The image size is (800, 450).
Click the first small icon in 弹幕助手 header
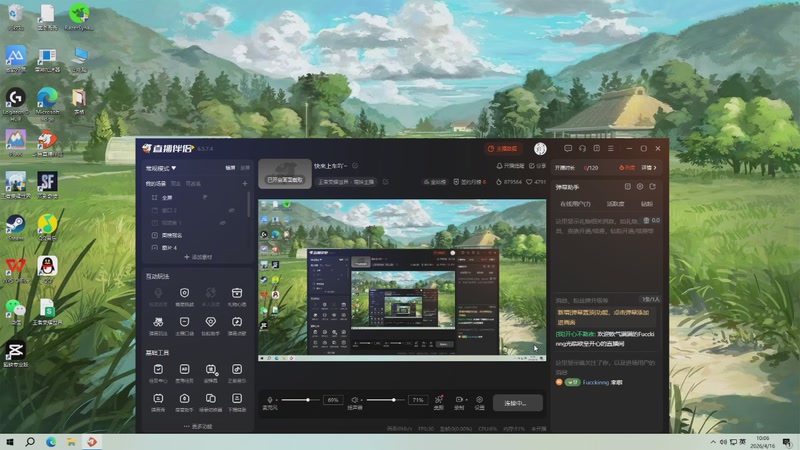coord(628,187)
